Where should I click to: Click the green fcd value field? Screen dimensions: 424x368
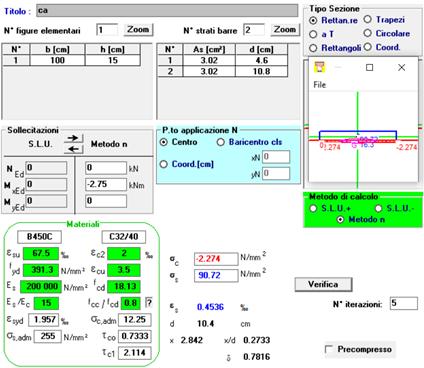point(124,286)
